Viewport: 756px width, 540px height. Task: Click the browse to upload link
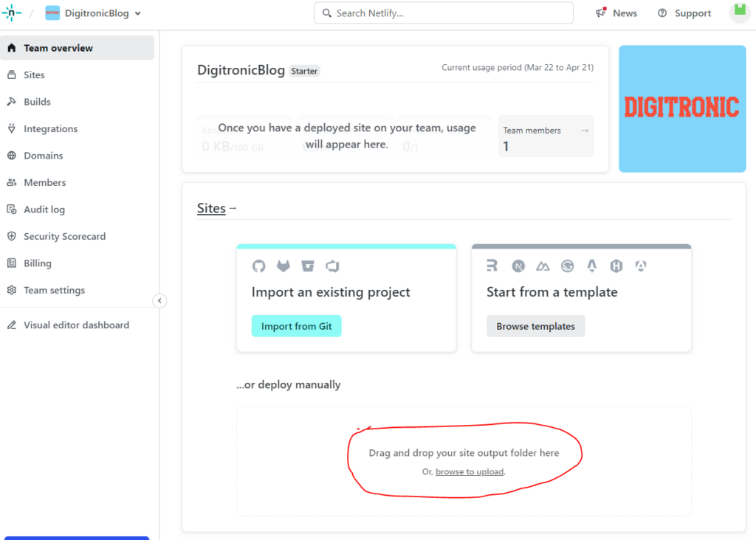pyautogui.click(x=470, y=471)
